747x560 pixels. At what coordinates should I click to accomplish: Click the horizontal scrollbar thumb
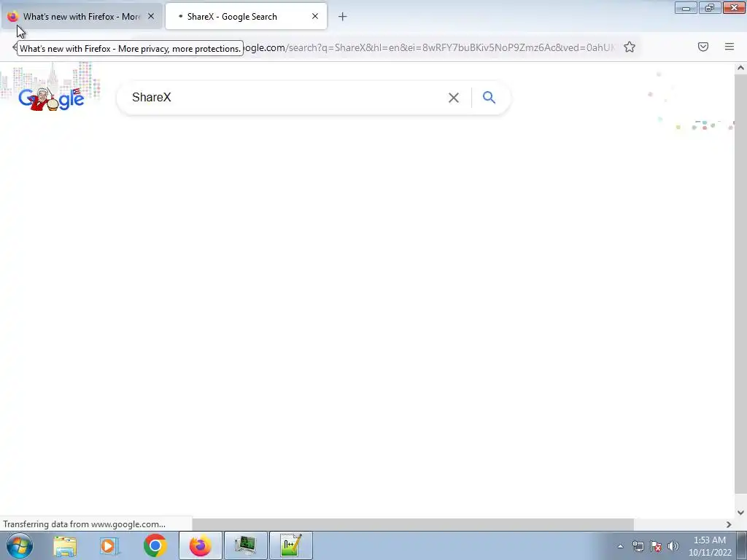(413, 524)
